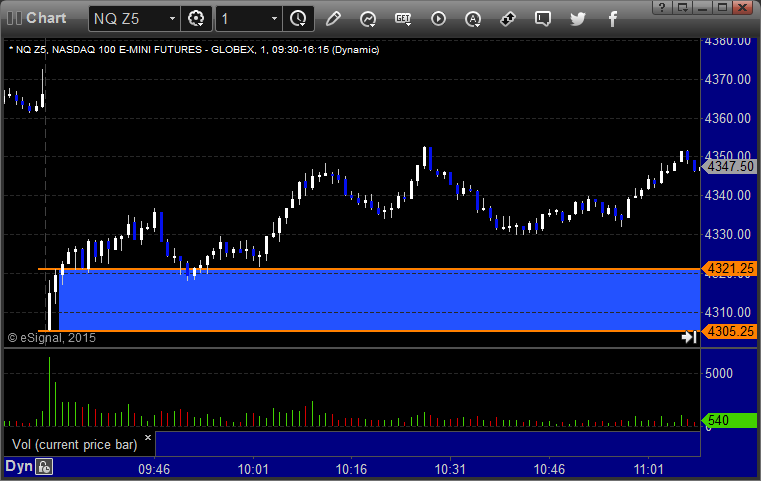Image resolution: width=761 pixels, height=481 pixels.
Task: Open the GET tools menu icon
Action: click(x=403, y=19)
